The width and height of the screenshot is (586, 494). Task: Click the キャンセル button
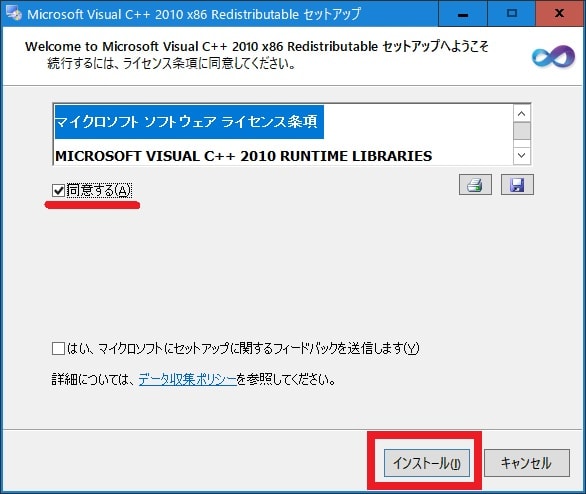[x=527, y=463]
